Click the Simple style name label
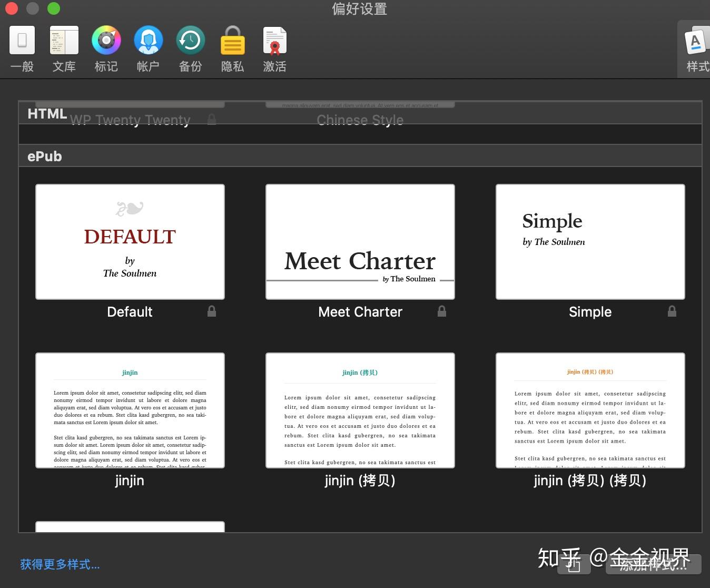This screenshot has height=588, width=710. coord(590,312)
